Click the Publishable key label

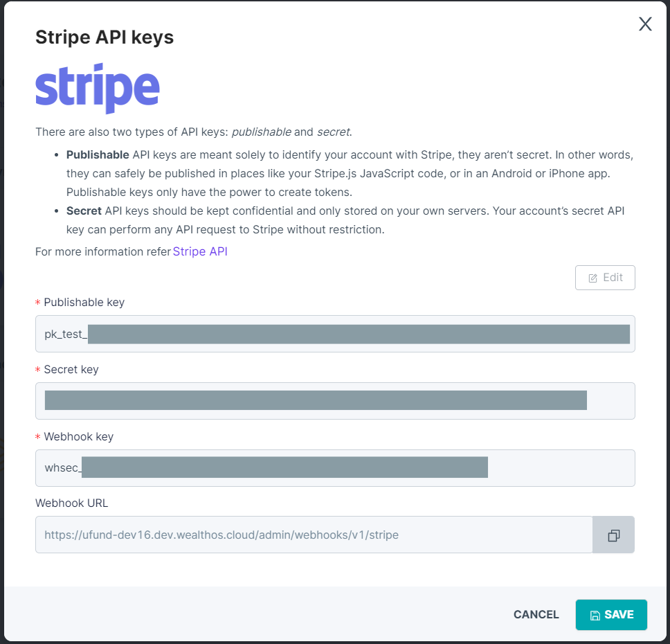point(84,303)
